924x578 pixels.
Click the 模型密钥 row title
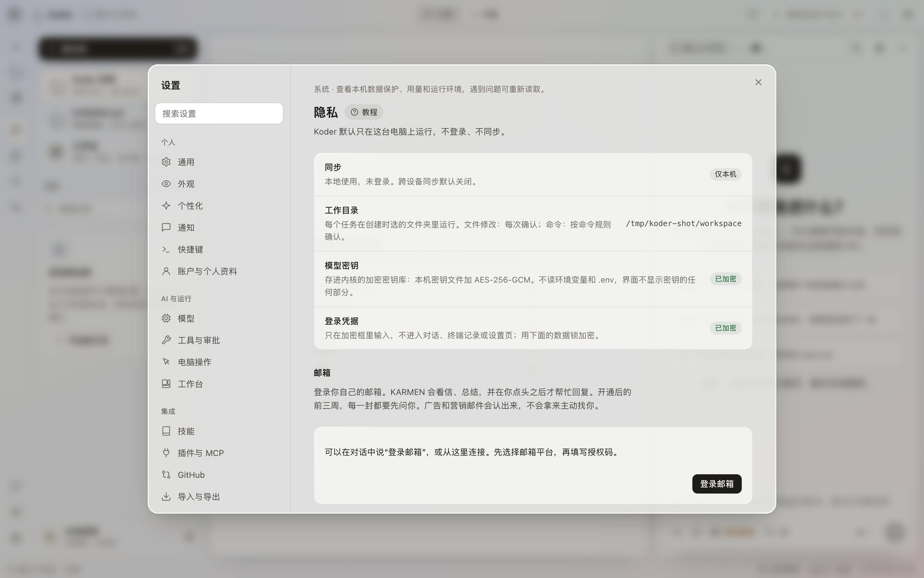pyautogui.click(x=341, y=265)
